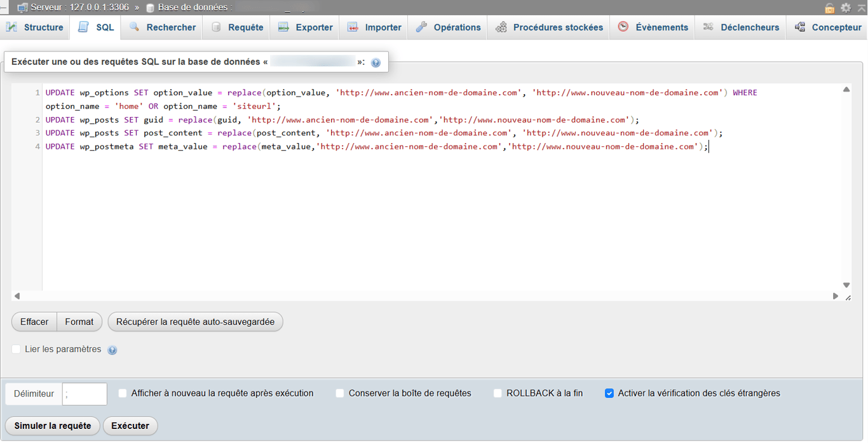The width and height of the screenshot is (868, 443).
Task: Click inside the Délimiteur input field
Action: tap(85, 393)
